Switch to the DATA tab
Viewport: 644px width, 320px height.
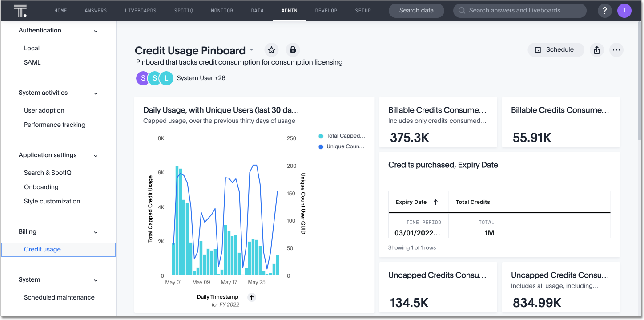[x=257, y=10]
